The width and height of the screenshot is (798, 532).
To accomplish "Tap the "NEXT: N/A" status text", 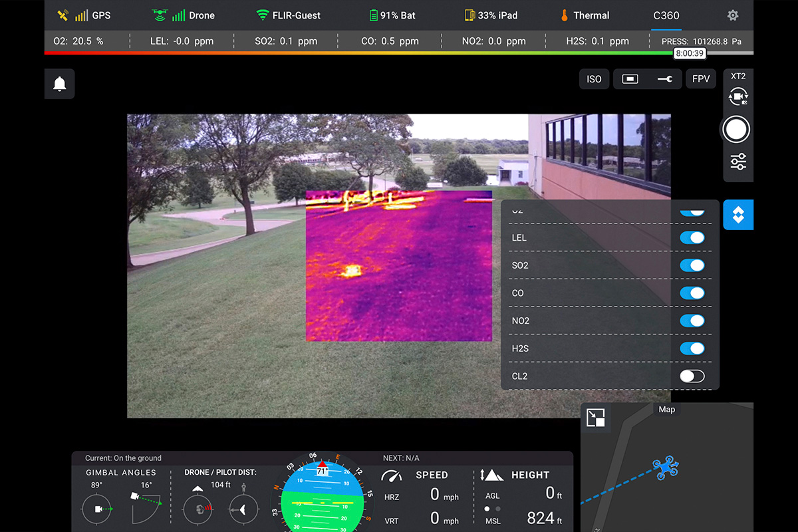I will click(x=401, y=458).
